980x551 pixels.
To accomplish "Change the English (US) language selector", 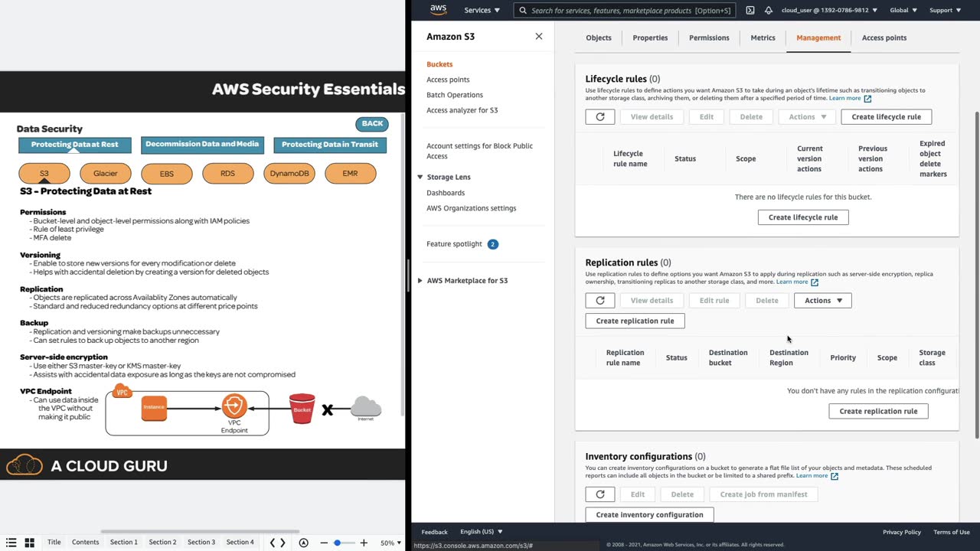I will [x=481, y=532].
